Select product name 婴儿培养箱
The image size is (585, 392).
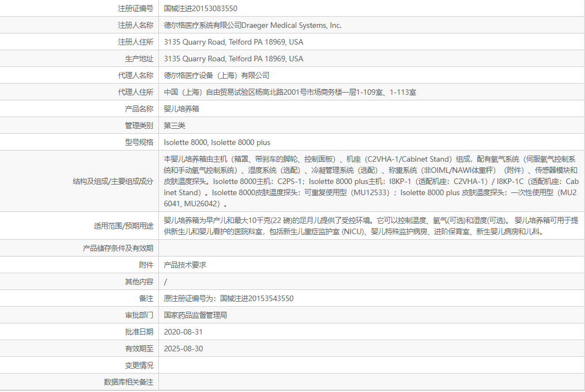(181, 109)
